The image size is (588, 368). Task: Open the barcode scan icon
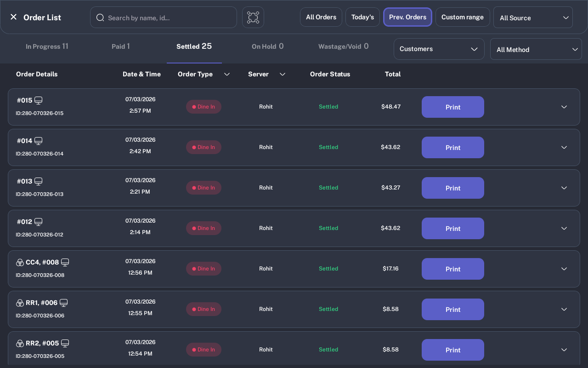[253, 17]
